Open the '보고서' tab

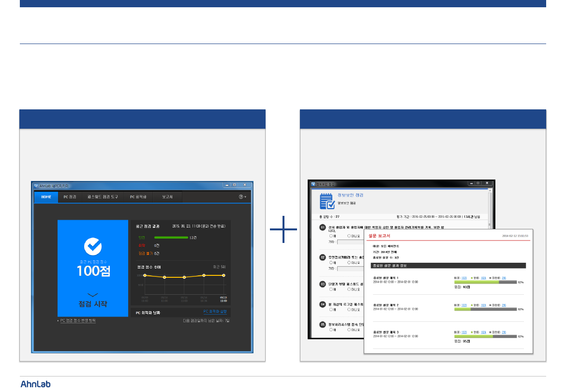[x=167, y=197]
